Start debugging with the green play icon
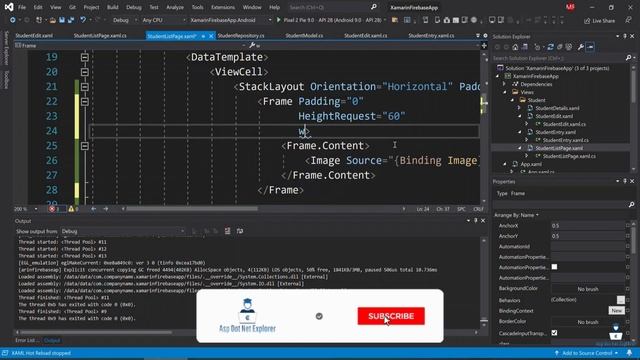This screenshot has width=640, height=360. tap(279, 20)
